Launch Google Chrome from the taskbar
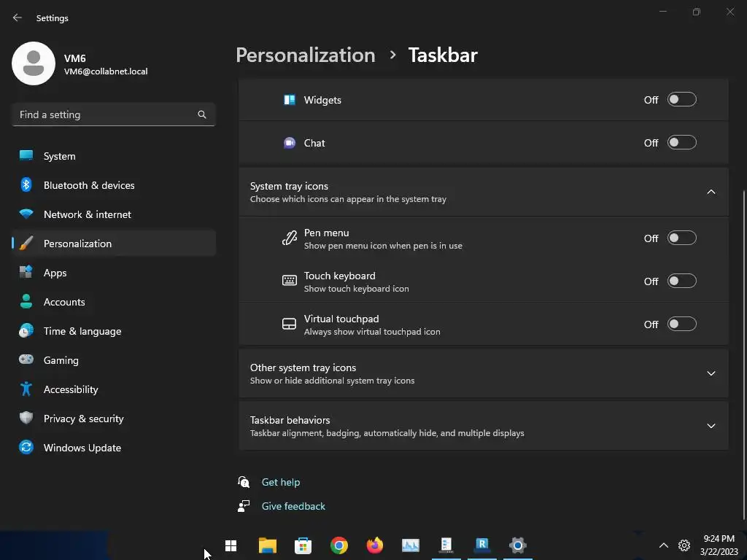 (x=338, y=545)
